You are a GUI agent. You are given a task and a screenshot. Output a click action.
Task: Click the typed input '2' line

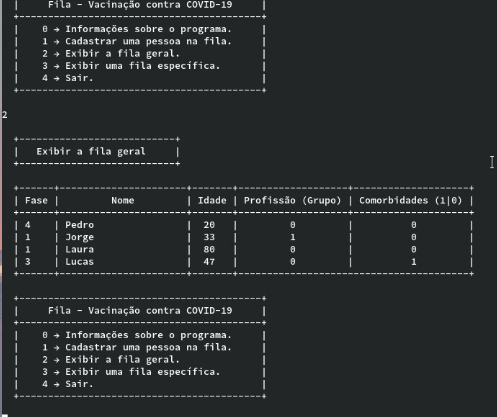click(x=5, y=115)
